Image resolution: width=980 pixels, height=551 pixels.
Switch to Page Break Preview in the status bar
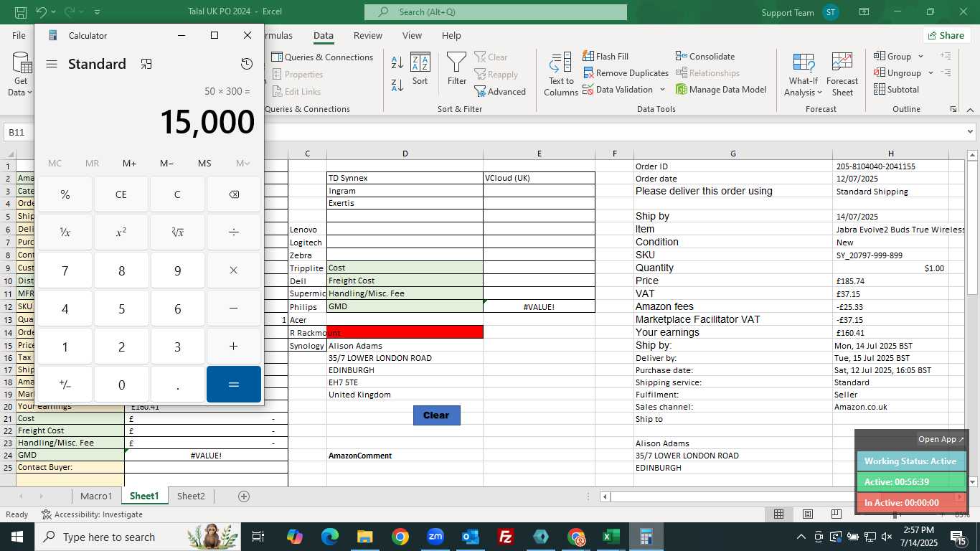[837, 514]
